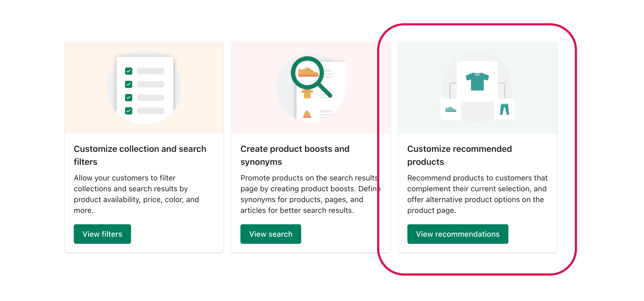644x301 pixels.
Task: Click the Customize collection and search filters heading
Action: pyautogui.click(x=140, y=155)
